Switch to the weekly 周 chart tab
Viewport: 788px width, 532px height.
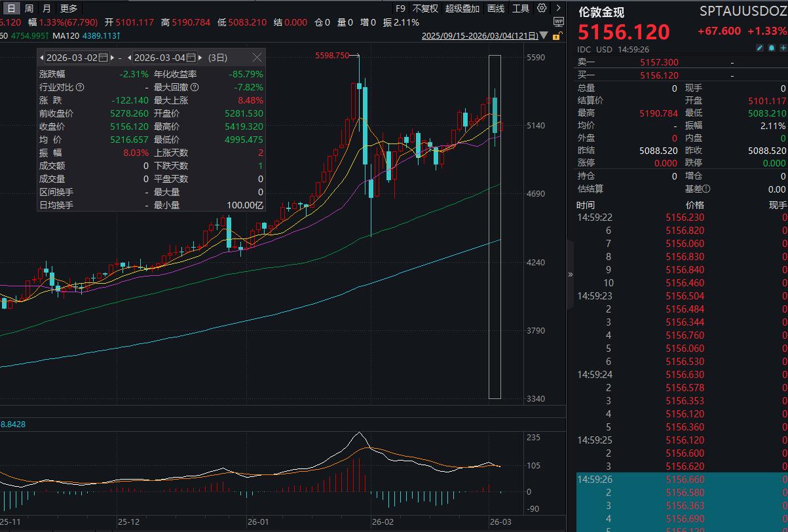[29, 9]
